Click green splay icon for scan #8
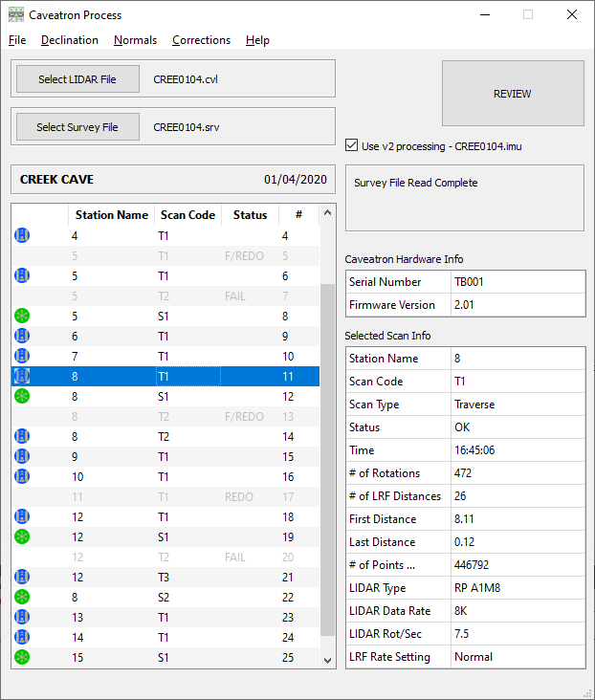The width and height of the screenshot is (595, 700). click(x=22, y=316)
